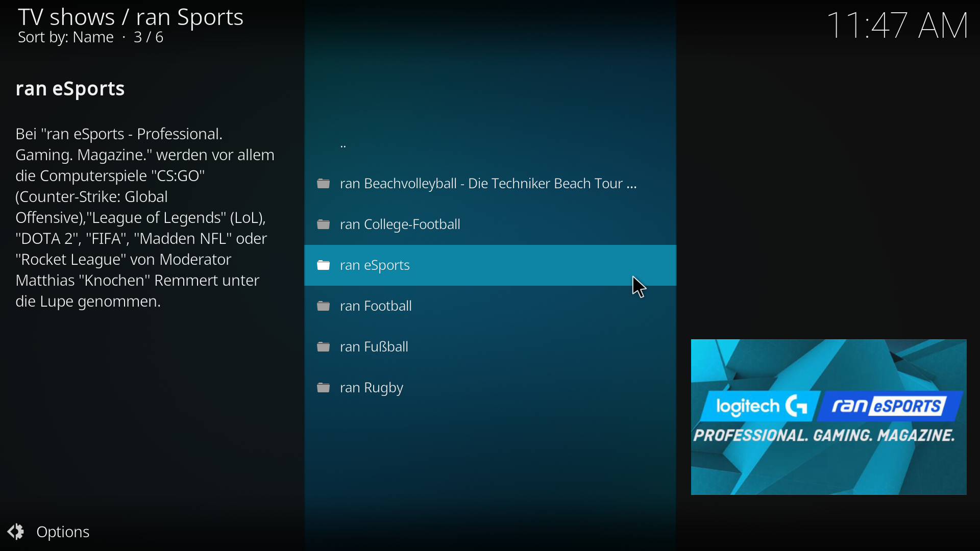Image resolution: width=980 pixels, height=551 pixels.
Task: Open the ran Fußball entry
Action: [x=491, y=347]
